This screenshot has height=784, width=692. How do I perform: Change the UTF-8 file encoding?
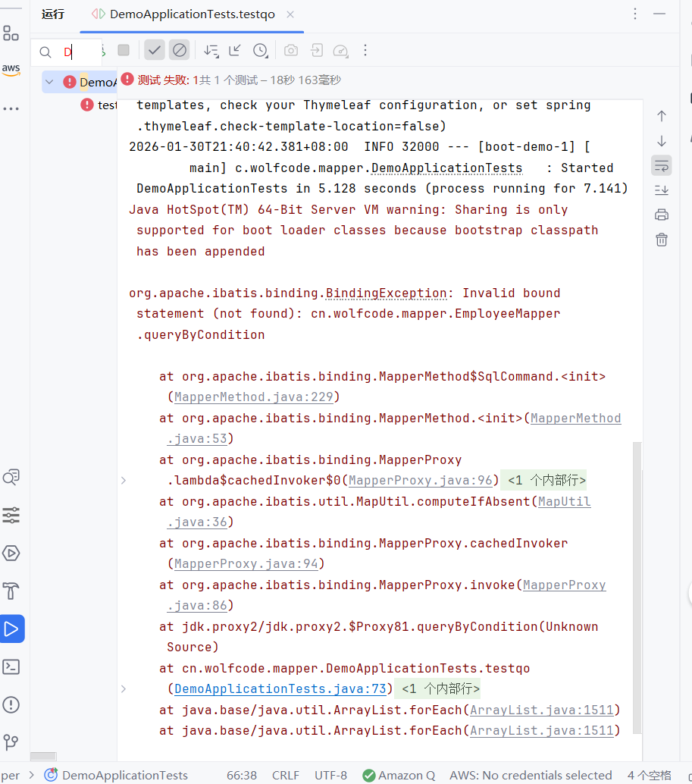point(330,775)
